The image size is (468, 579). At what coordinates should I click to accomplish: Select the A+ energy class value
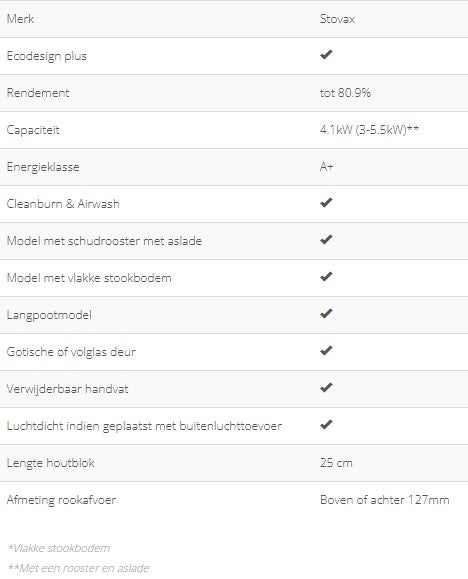(327, 167)
